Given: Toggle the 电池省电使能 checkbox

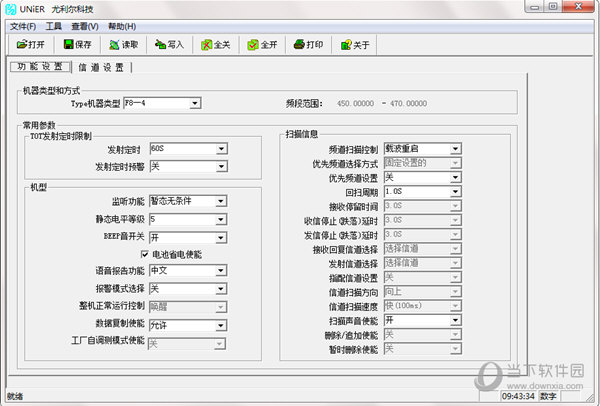Looking at the screenshot, I should pos(145,254).
